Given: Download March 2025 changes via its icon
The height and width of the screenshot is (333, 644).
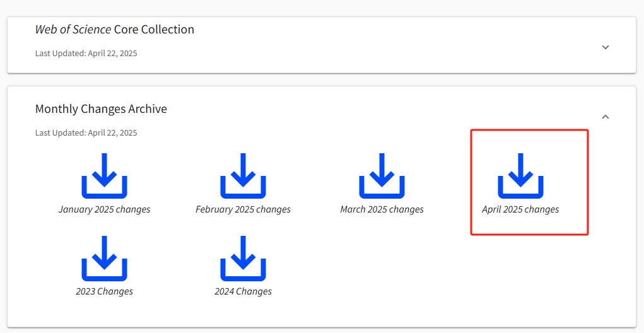Looking at the screenshot, I should (x=382, y=176).
